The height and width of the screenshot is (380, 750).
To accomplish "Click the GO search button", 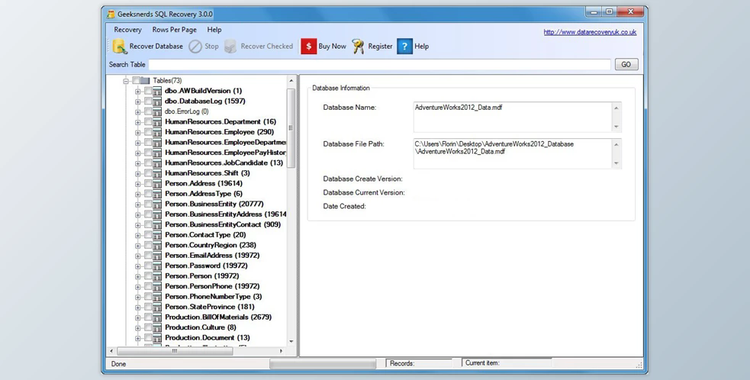I will tap(626, 64).
